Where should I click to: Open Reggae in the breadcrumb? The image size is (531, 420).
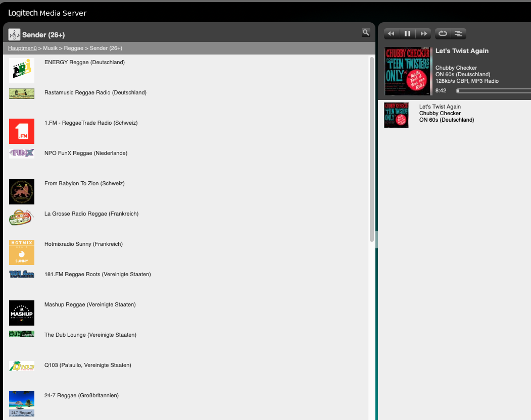[73, 48]
